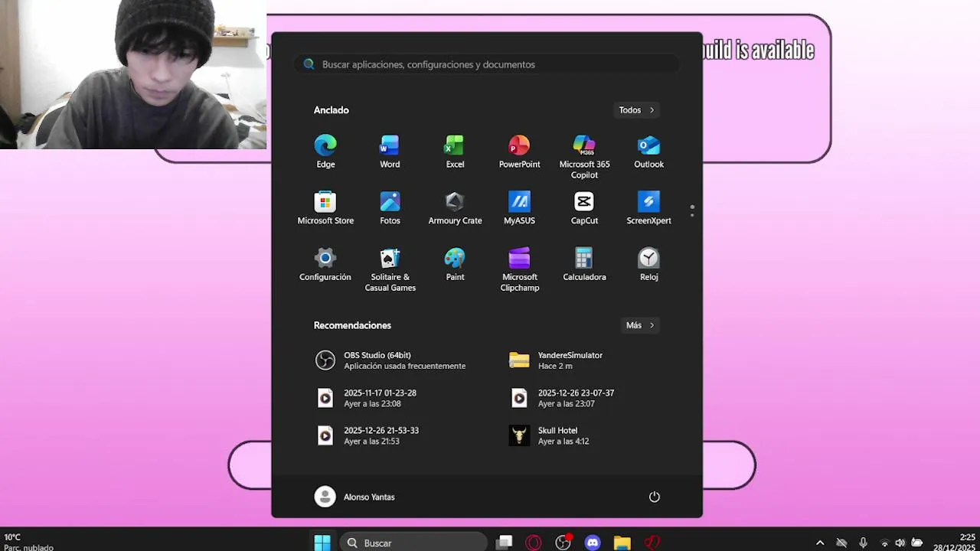Launch the Fotos app
This screenshot has height=551, width=980.
pyautogui.click(x=390, y=208)
